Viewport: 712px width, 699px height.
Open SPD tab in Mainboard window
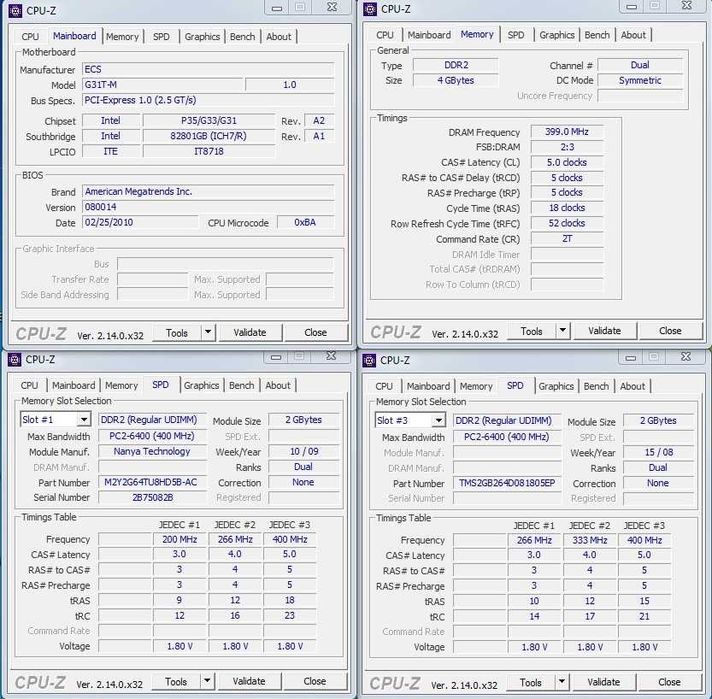point(161,36)
